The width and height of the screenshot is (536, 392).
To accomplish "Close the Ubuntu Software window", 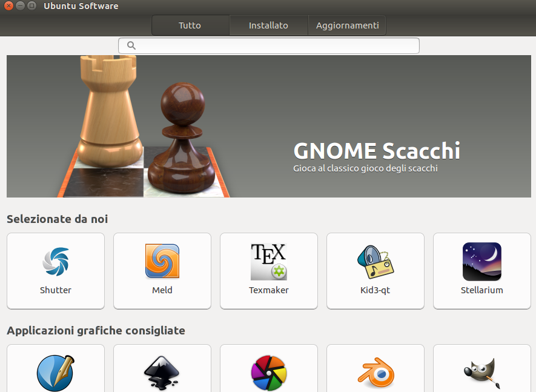I will [8, 6].
